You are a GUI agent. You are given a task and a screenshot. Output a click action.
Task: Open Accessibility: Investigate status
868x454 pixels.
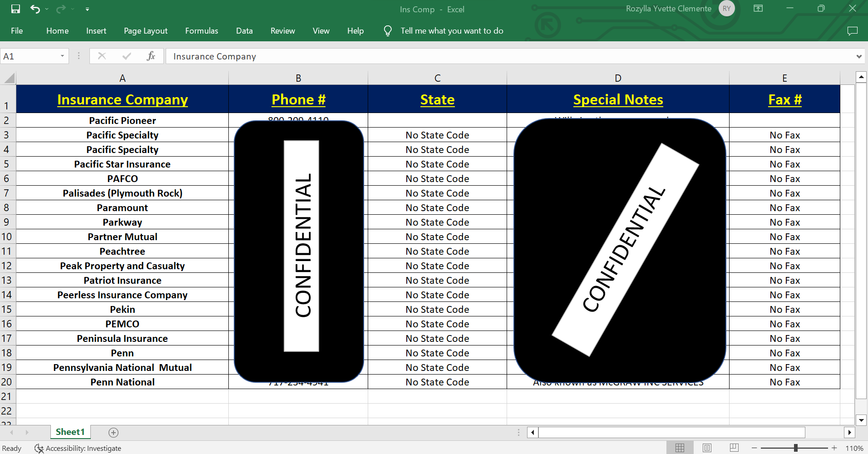tap(79, 448)
